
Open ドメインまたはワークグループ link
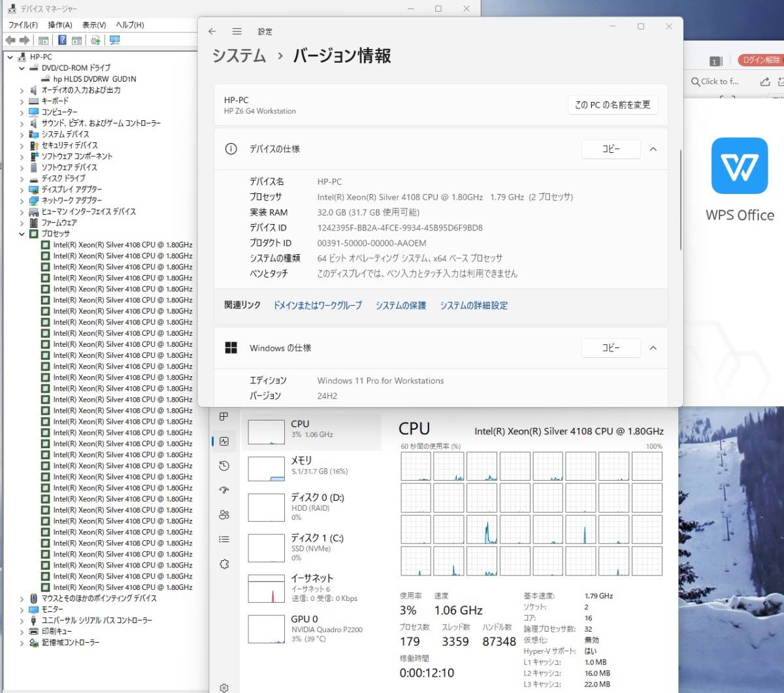(x=318, y=305)
